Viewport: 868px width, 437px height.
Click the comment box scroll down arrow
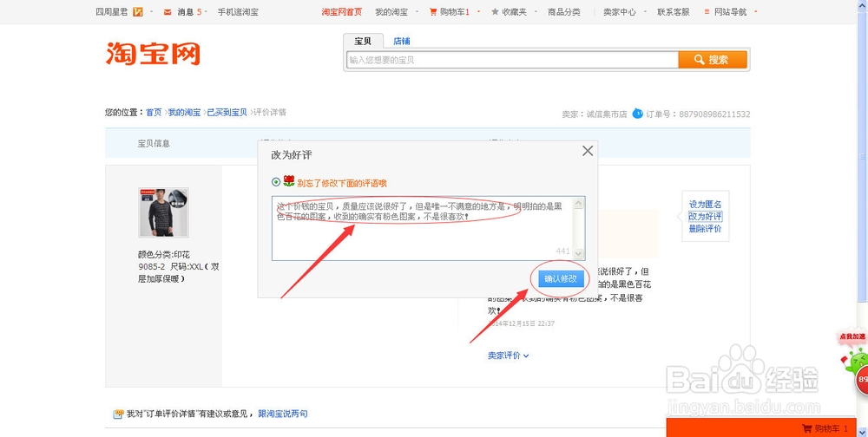[x=578, y=253]
